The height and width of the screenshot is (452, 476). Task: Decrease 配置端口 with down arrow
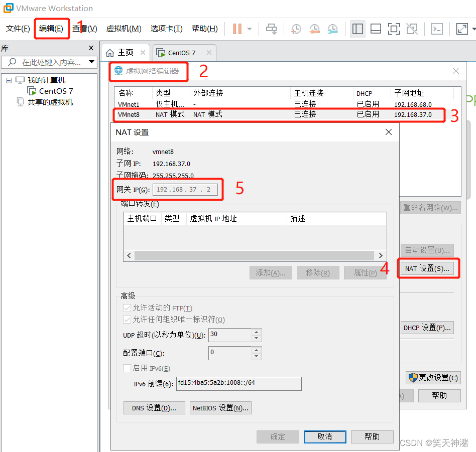[257, 356]
